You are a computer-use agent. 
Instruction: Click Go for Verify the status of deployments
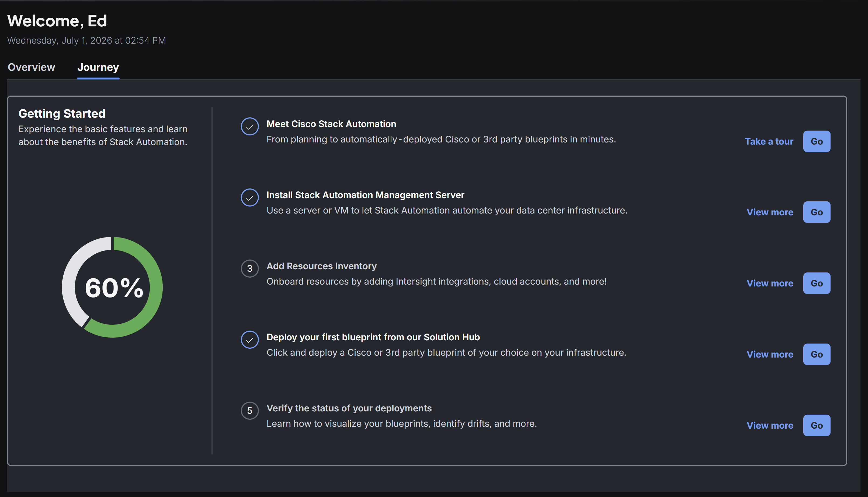pos(817,425)
